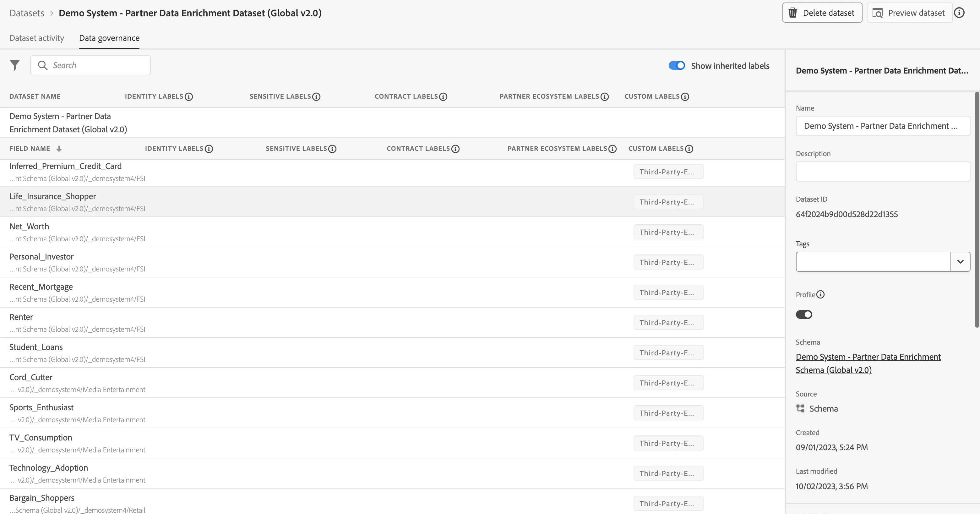This screenshot has width=980, height=514.
Task: Click the trash icon in Delete dataset
Action: (x=793, y=13)
